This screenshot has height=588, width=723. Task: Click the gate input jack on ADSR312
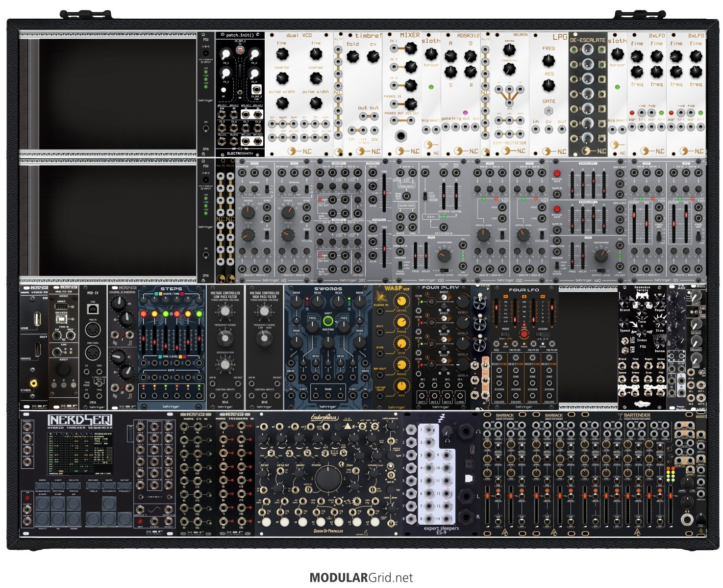446,127
